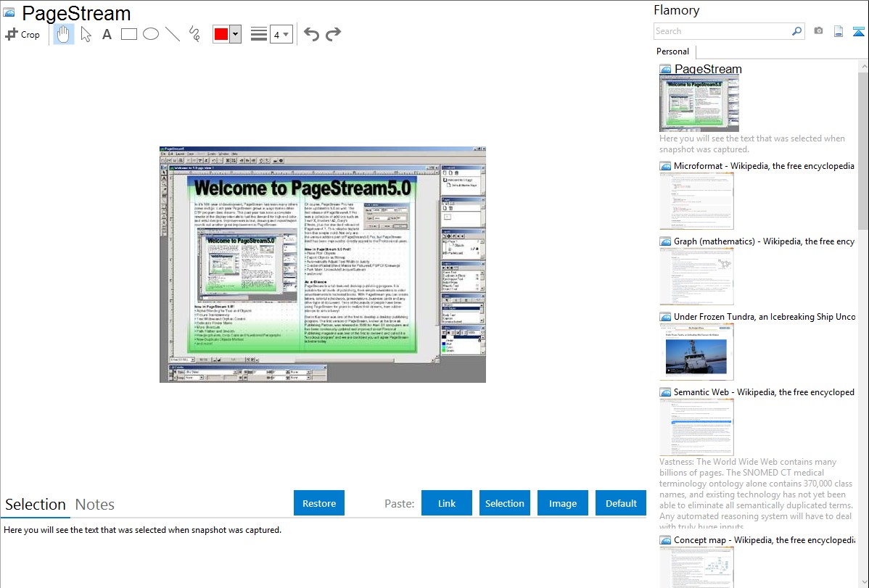
Task: Click the snapshot icon beside Under Frozen Tundra
Action: (x=665, y=317)
